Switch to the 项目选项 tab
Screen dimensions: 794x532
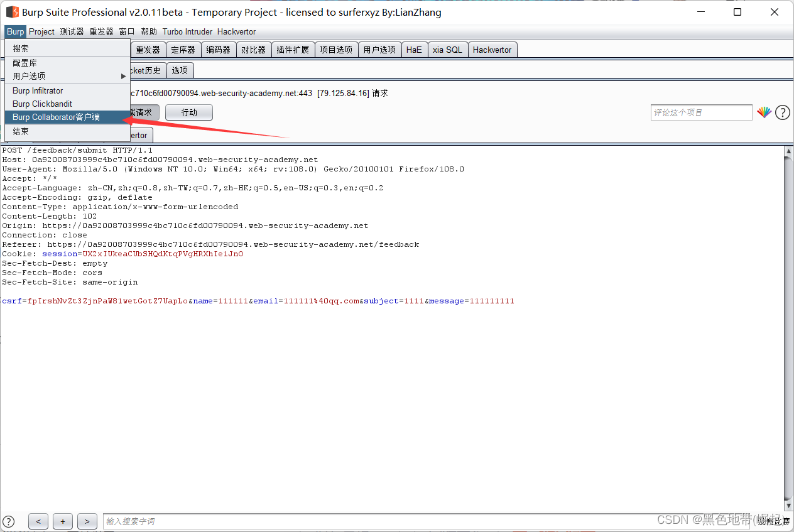pos(336,50)
